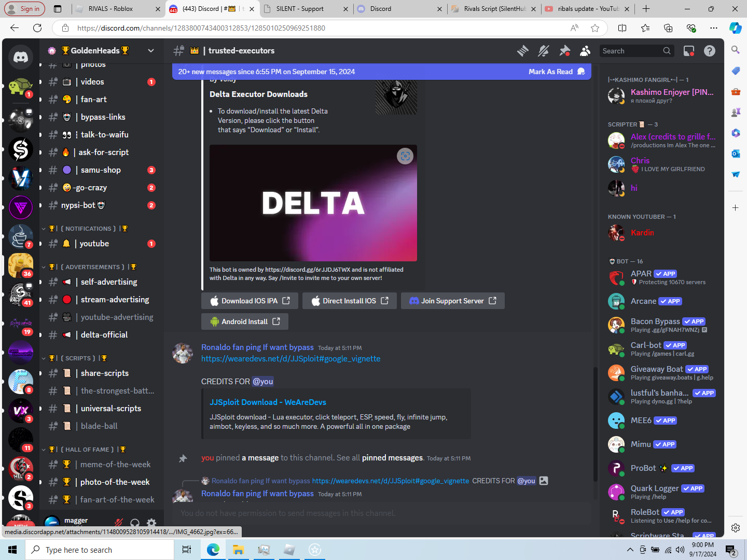Open Outlook icon in Edge sidebar
The width and height of the screenshot is (747, 560).
pos(736,153)
